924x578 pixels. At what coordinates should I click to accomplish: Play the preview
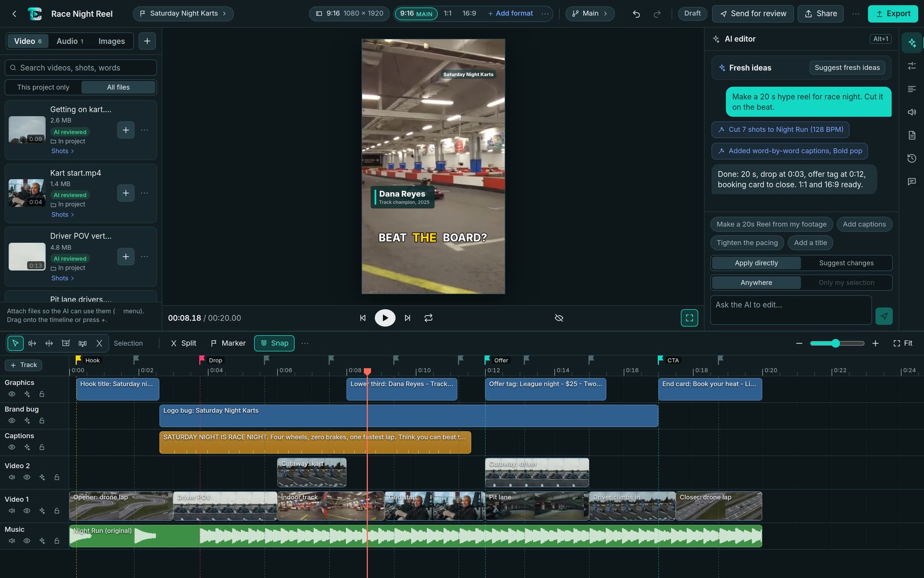coord(385,318)
